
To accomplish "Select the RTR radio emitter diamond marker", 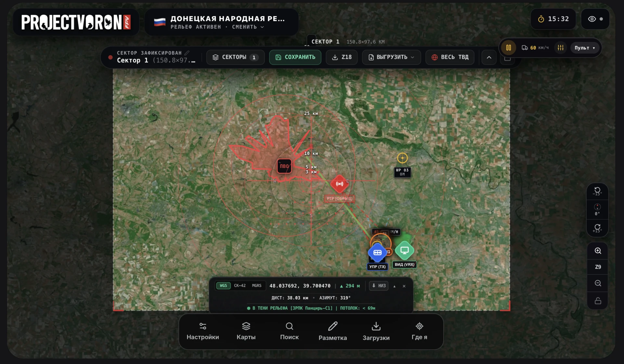I will 339,184.
